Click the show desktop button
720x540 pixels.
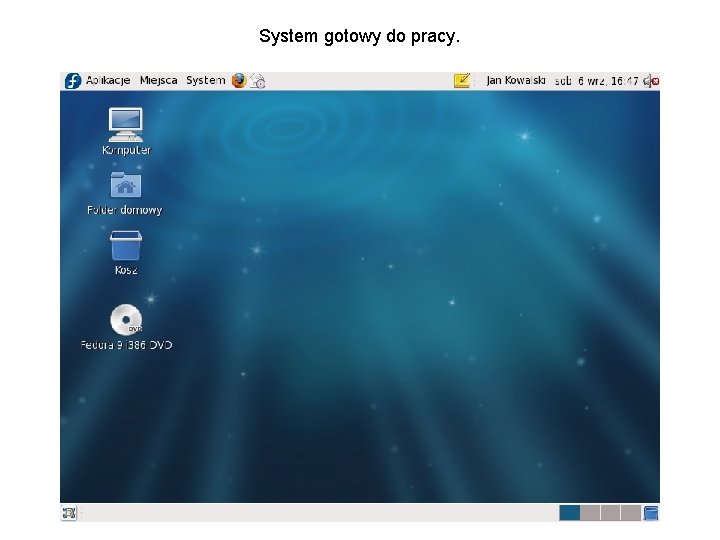click(69, 512)
